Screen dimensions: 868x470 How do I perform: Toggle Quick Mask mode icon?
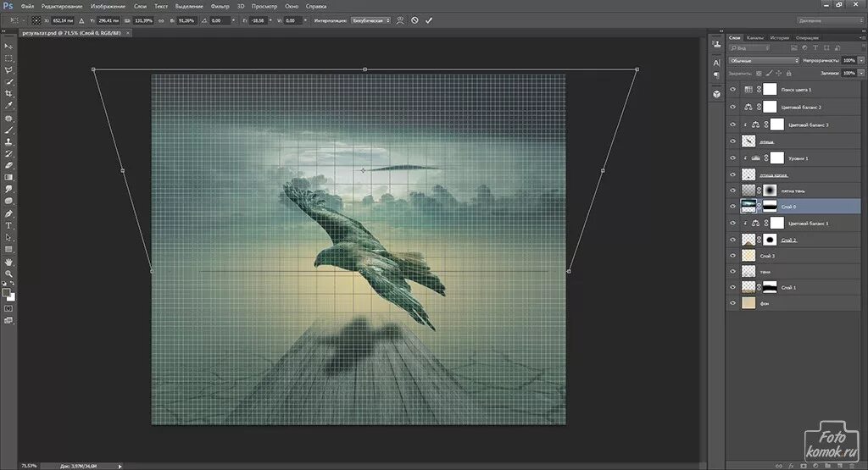pyautogui.click(x=8, y=308)
